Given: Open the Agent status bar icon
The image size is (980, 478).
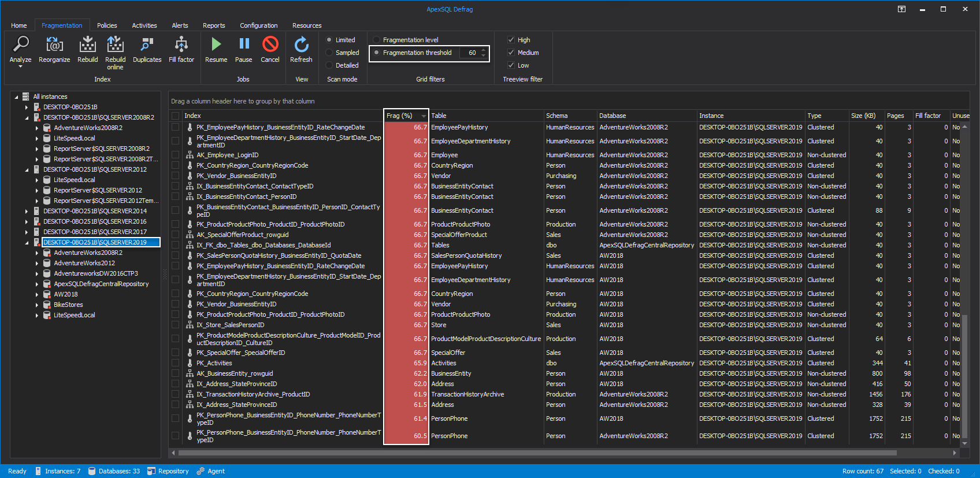Looking at the screenshot, I should pyautogui.click(x=201, y=471).
